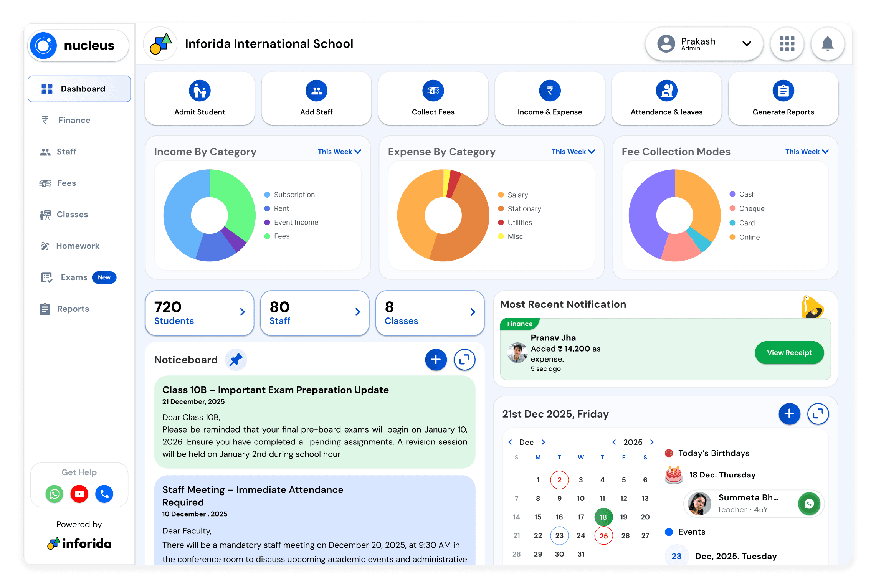Open WhatsApp help icon in Get Help

click(55, 494)
